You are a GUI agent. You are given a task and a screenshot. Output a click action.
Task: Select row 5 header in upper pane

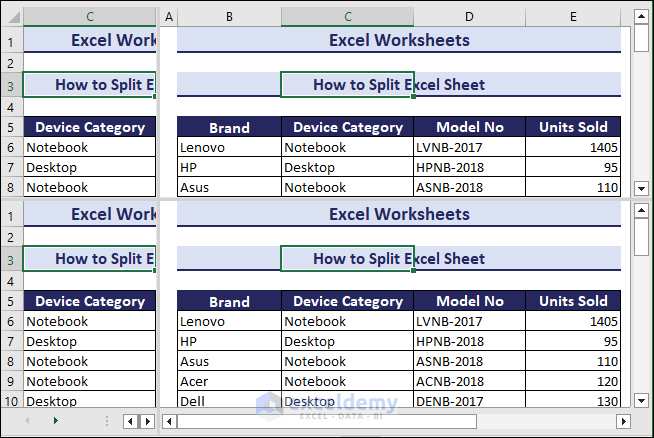[x=11, y=127]
